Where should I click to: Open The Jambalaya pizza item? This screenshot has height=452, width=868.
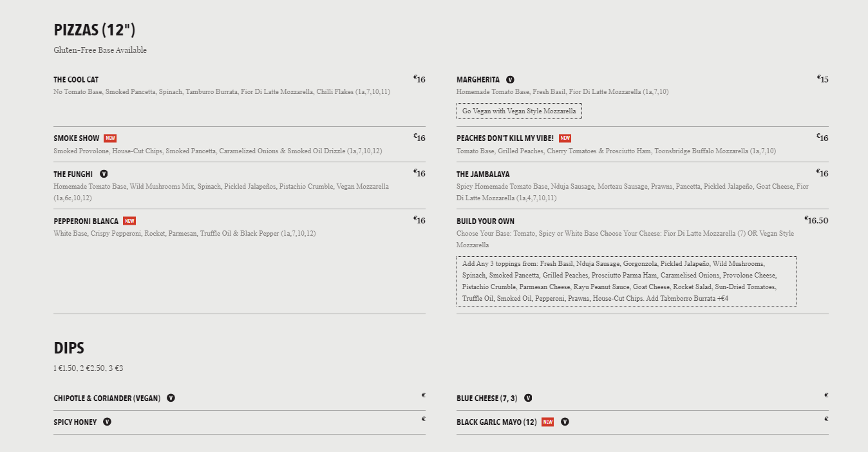(483, 174)
